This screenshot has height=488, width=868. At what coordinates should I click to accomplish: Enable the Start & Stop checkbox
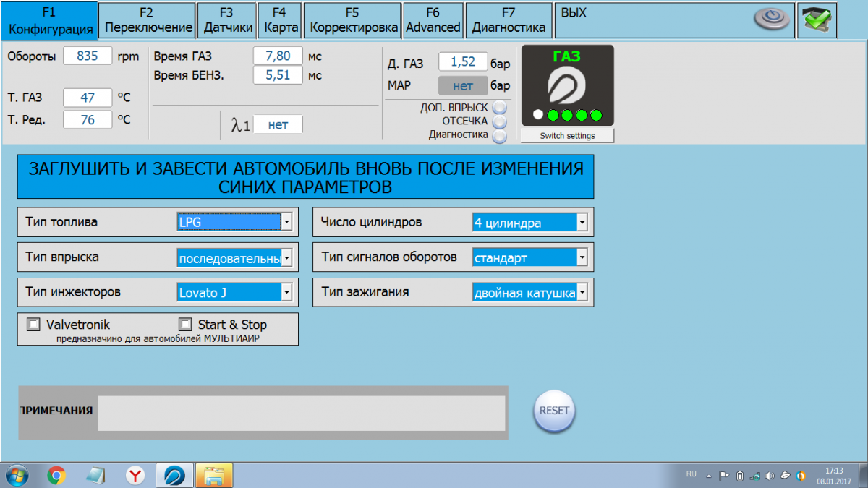[x=185, y=325]
